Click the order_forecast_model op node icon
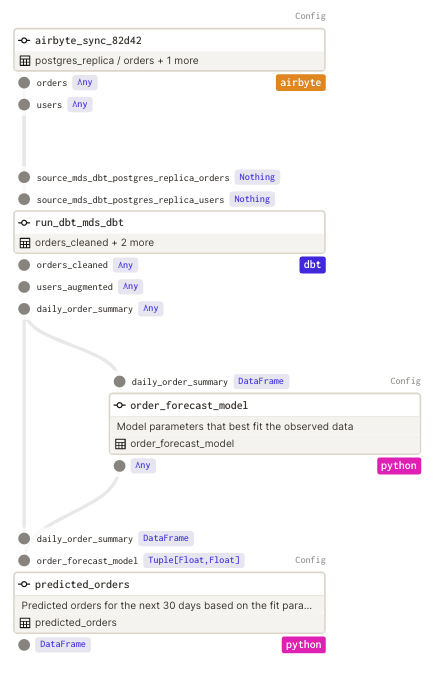 point(119,405)
